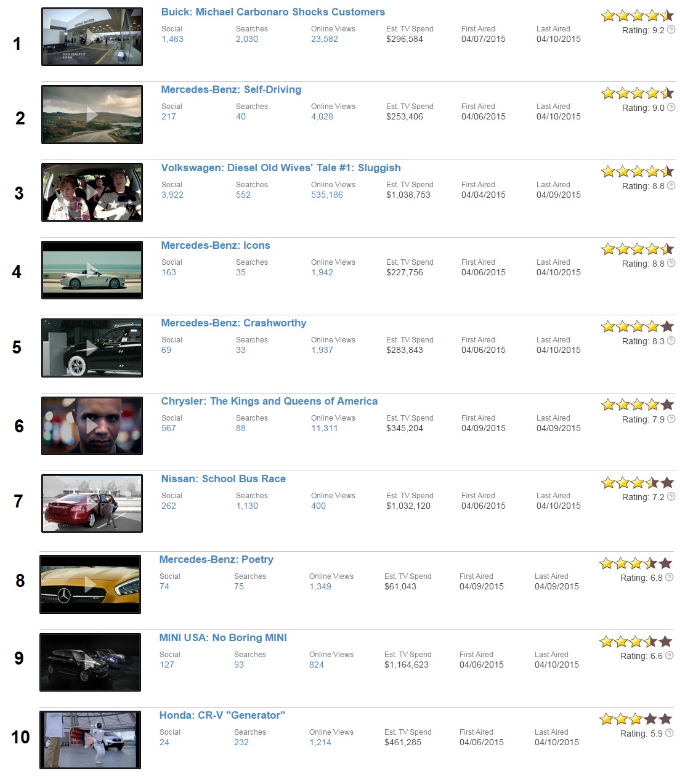
Task: Click the stars for Mercedes-Benz: Icons
Action: 638,249
